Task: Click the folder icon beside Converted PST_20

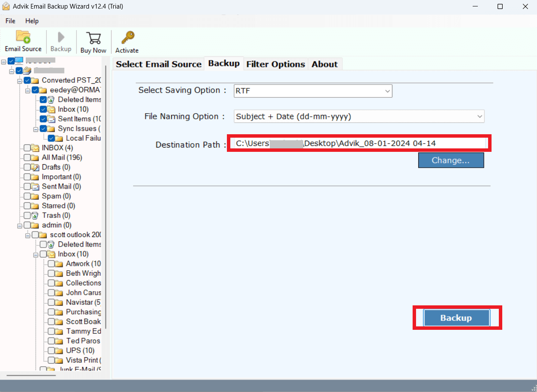Action: [x=35, y=80]
